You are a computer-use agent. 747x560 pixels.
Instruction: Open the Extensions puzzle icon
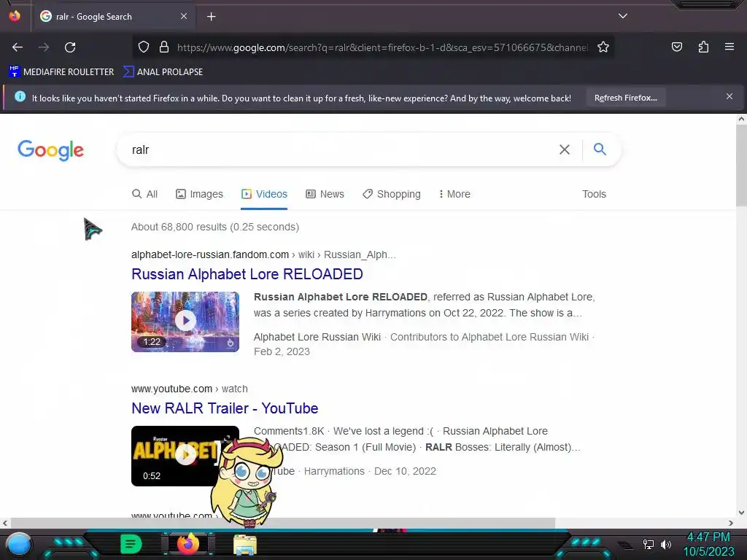pos(703,47)
